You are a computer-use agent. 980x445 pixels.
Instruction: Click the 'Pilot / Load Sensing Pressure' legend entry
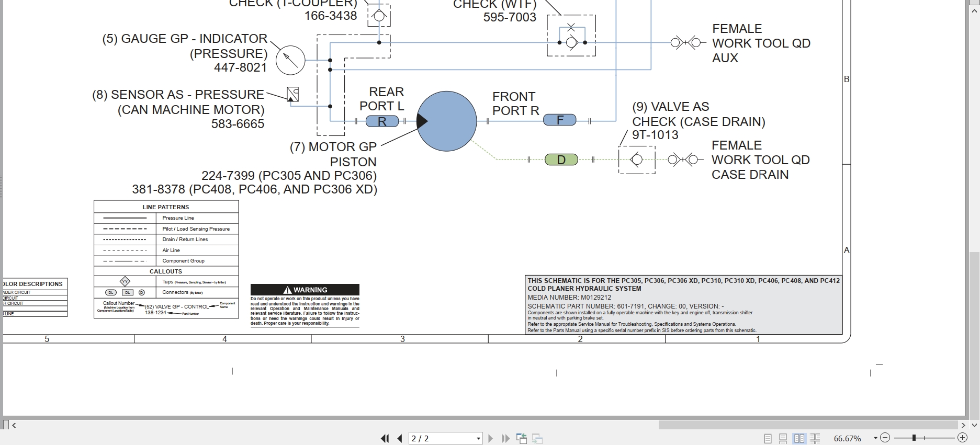[196, 229]
